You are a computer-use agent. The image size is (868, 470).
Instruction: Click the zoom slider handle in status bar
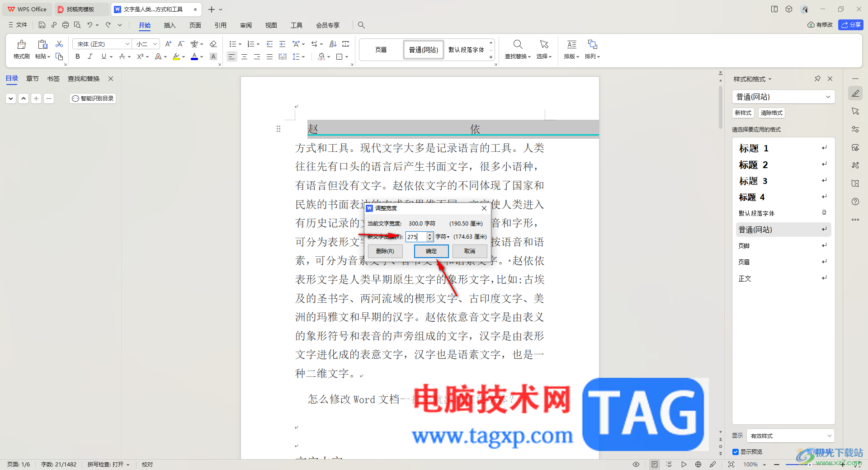point(809,465)
